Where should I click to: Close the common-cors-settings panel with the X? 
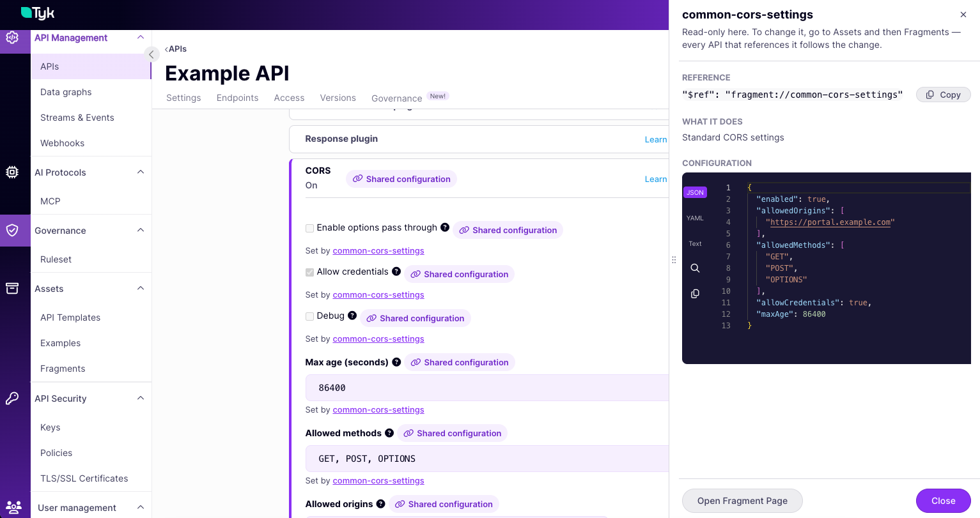[x=963, y=15]
